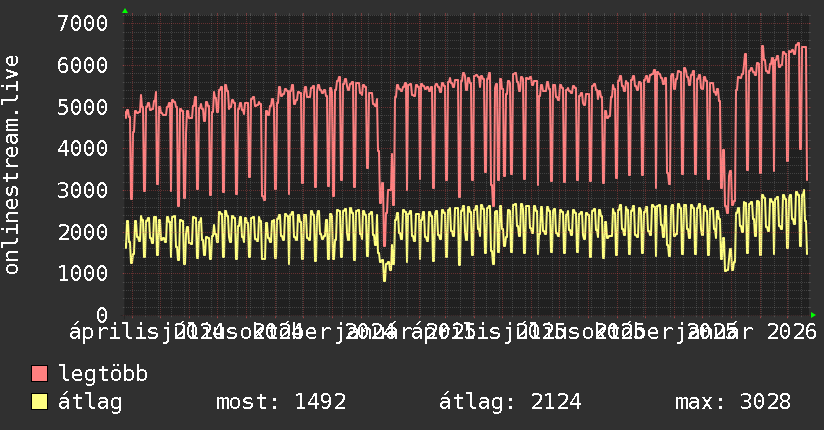This screenshot has height=430, width=824.
Task: Click the 'max: 3028' statistic
Action: pyautogui.click(x=732, y=402)
